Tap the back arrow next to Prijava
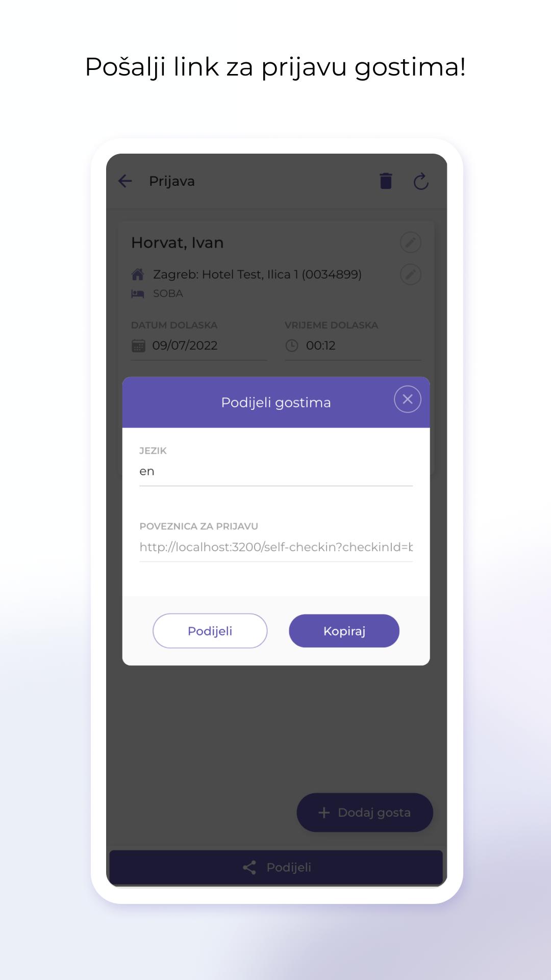Viewport: 551px width, 980px height. pyautogui.click(x=125, y=181)
